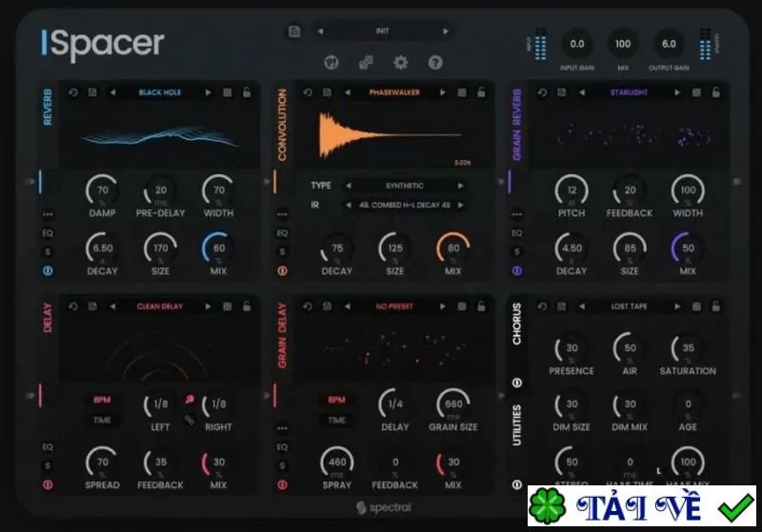The image size is (762, 532).
Task: Lock the Convolution module preset
Action: (x=481, y=92)
